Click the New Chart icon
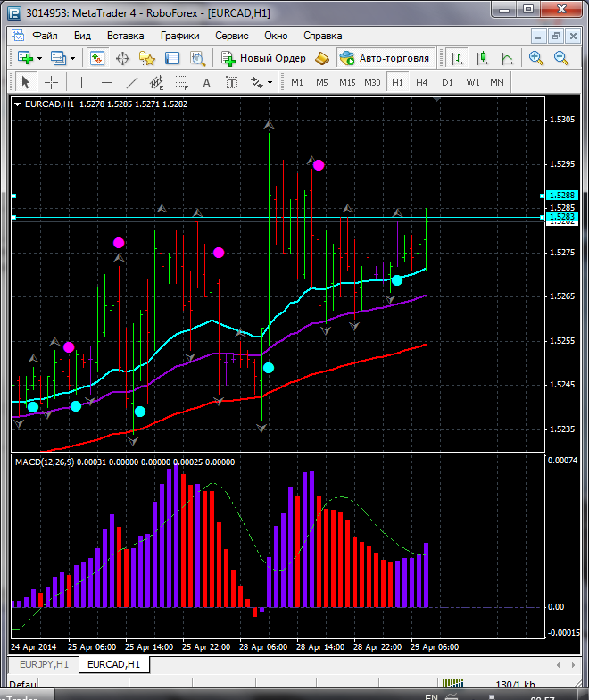The width and height of the screenshot is (589, 700). click(x=23, y=58)
